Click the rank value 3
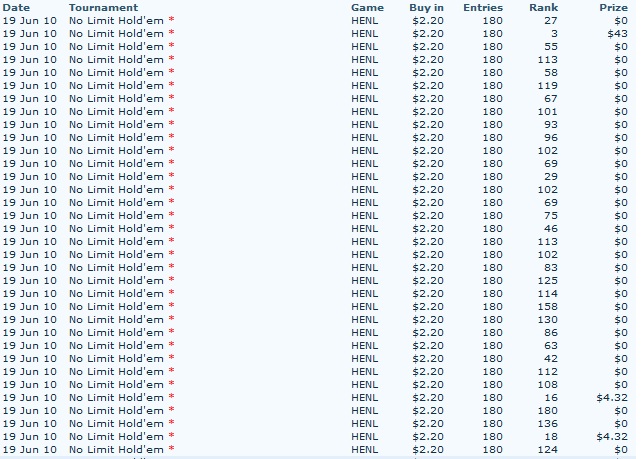 (x=554, y=34)
